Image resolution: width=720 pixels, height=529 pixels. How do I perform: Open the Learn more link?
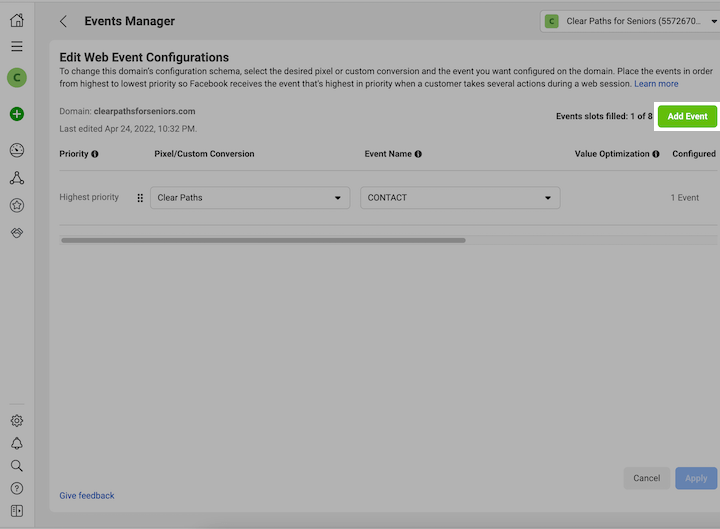[x=656, y=84]
